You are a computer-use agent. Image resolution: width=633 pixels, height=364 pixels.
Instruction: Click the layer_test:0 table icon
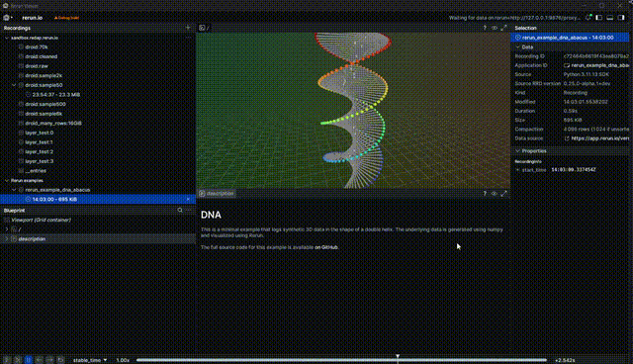(x=21, y=133)
